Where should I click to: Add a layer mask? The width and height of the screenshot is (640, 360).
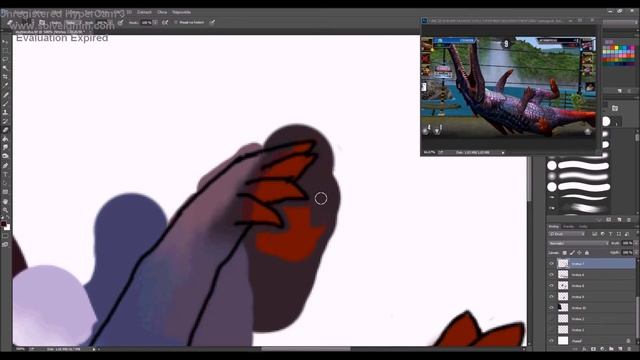[593, 349]
